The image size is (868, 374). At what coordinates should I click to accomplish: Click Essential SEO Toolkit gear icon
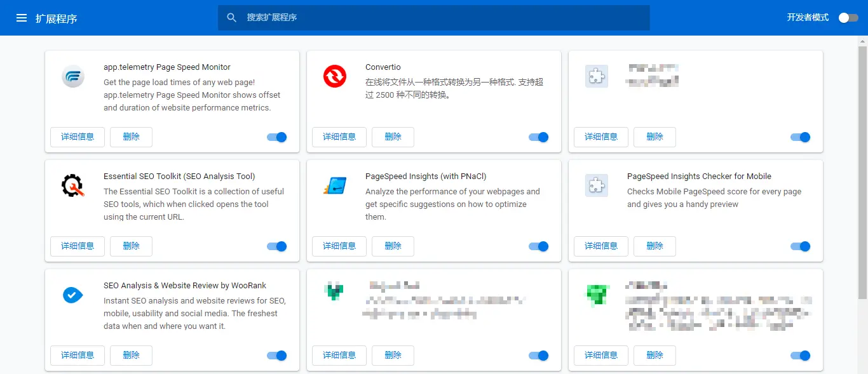tap(73, 185)
